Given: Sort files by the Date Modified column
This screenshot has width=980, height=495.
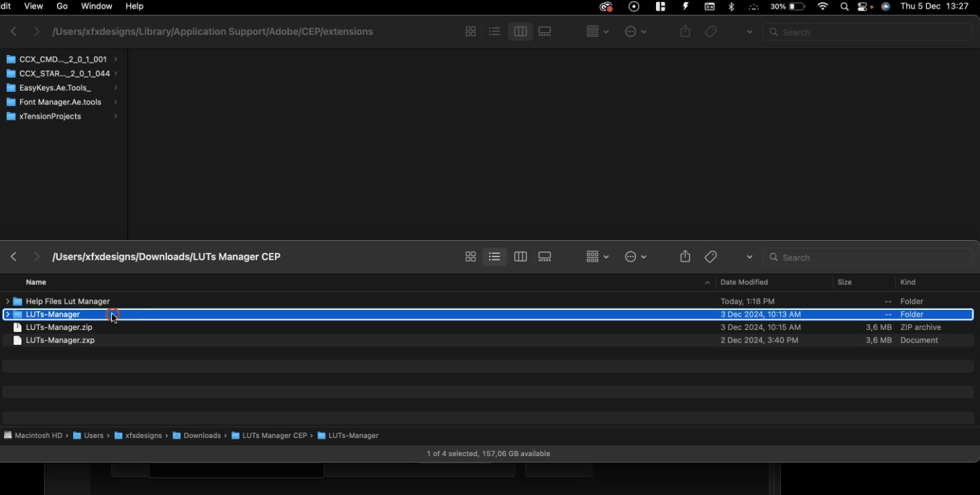Looking at the screenshot, I should (744, 282).
